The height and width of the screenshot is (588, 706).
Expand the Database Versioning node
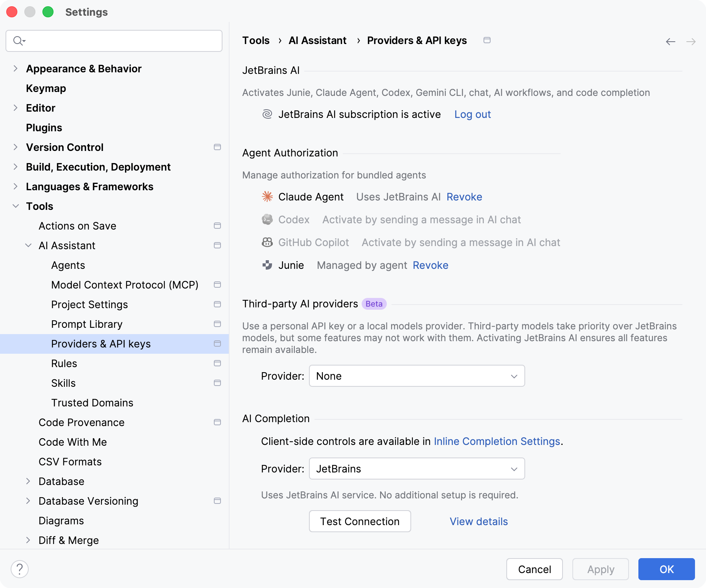pos(28,501)
